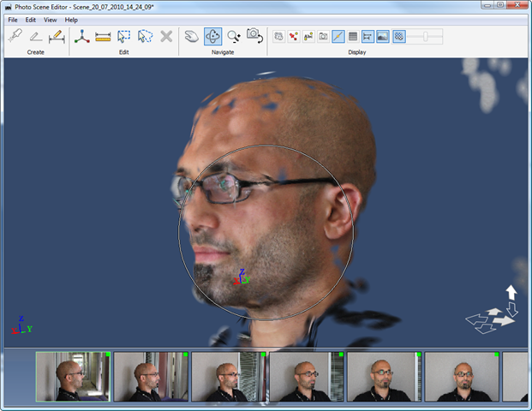Click the coordinate axes definition tool
Image resolution: width=532 pixels, height=411 pixels.
82,37
